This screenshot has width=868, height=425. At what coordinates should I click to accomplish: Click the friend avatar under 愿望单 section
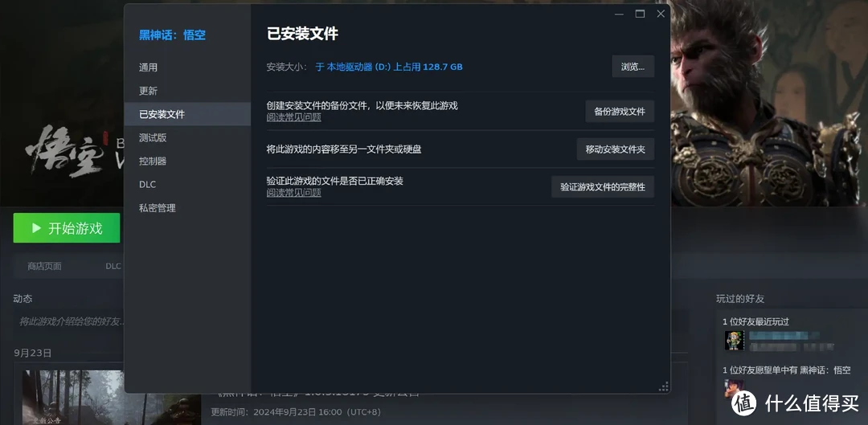coord(735,387)
